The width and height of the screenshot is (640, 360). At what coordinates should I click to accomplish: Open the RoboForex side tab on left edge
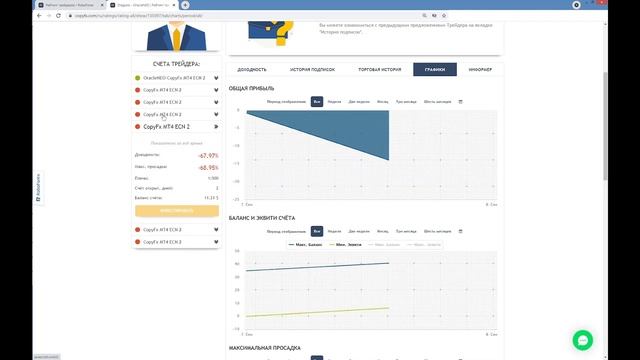click(x=38, y=188)
